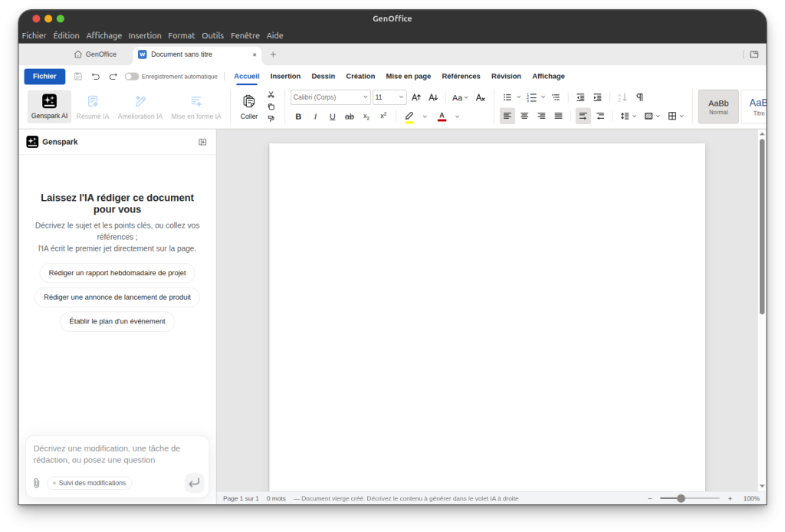Screen dimensions: 785x532
Task: Choose Rédiger une annonce de lancement de produit
Action: pos(117,297)
